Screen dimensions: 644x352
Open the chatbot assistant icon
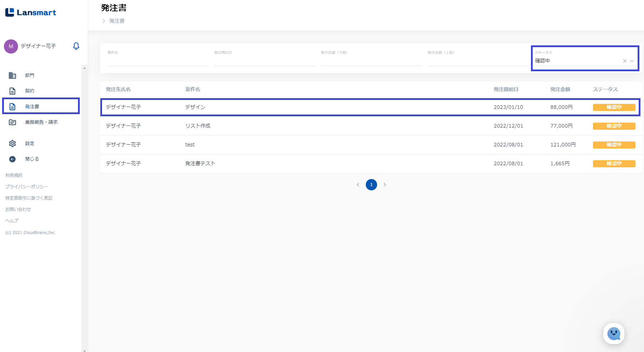(614, 334)
